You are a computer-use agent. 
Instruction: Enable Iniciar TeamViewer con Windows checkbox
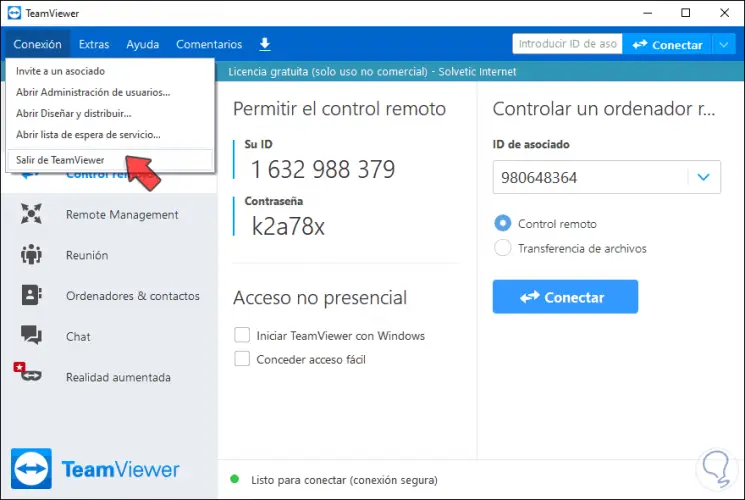point(241,335)
